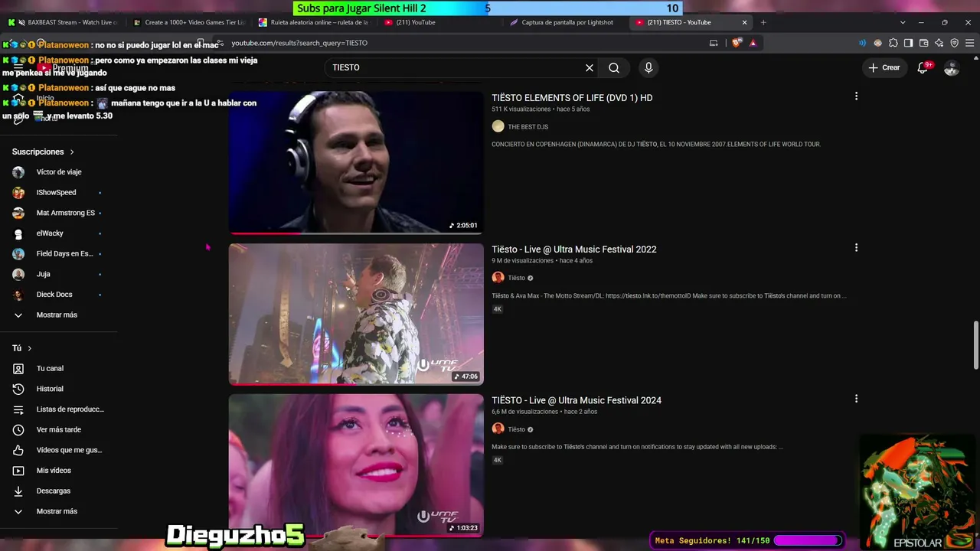Open options menu for Ultra 2024 video

pos(856,399)
